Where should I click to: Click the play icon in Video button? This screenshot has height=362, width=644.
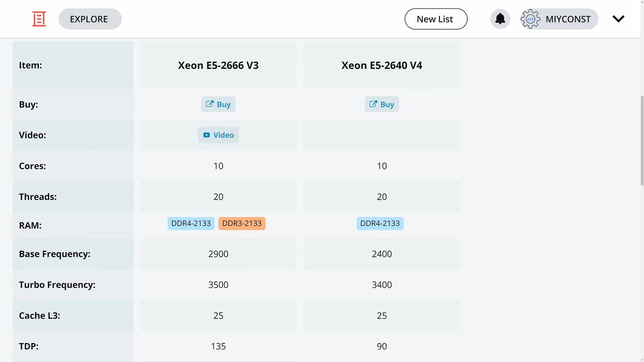pyautogui.click(x=206, y=135)
